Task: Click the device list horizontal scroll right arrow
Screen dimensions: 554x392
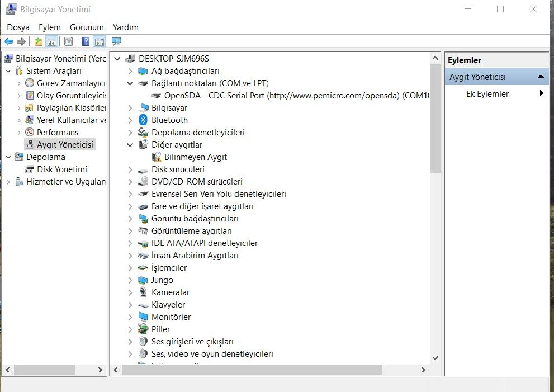Action: point(423,370)
